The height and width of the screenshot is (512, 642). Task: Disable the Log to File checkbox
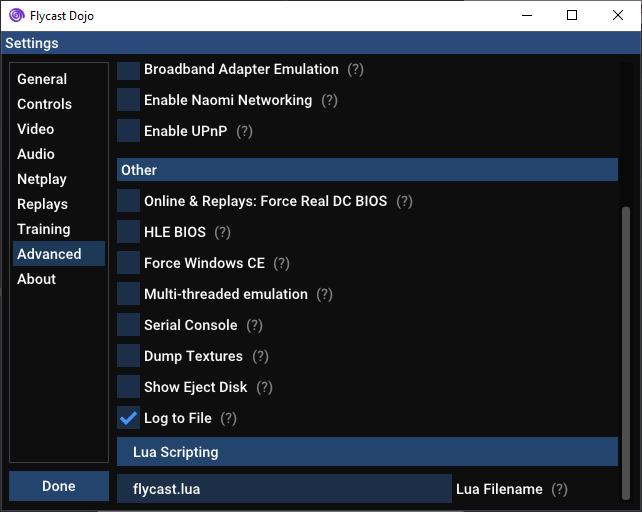tap(128, 418)
